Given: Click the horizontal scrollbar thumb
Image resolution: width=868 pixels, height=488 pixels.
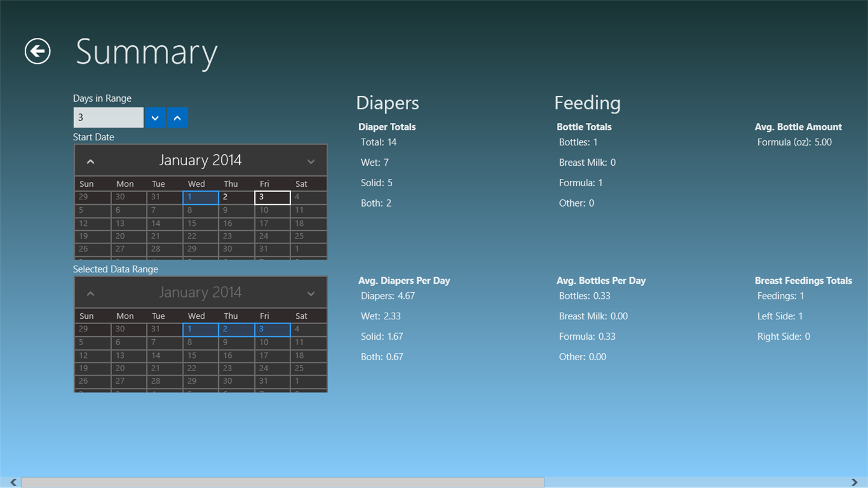Looking at the screenshot, I should pyautogui.click(x=283, y=482).
